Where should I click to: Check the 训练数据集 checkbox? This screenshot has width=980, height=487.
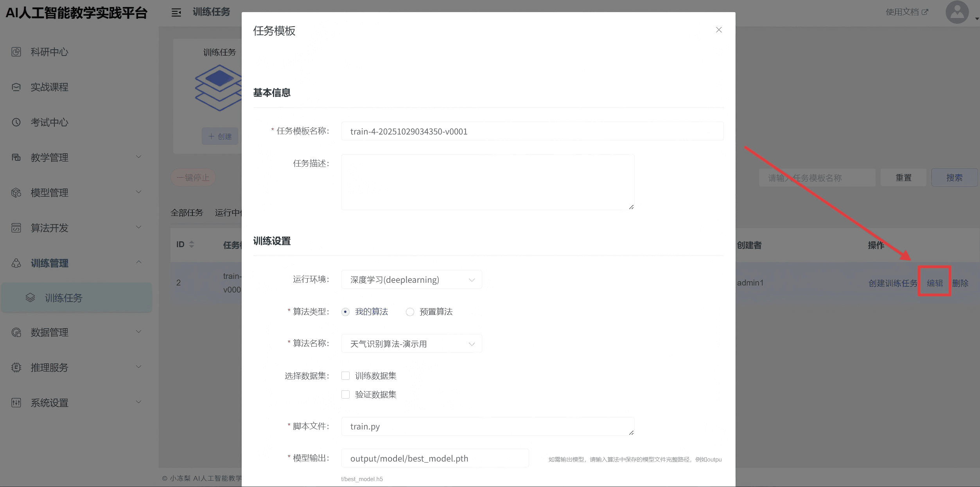pyautogui.click(x=345, y=376)
